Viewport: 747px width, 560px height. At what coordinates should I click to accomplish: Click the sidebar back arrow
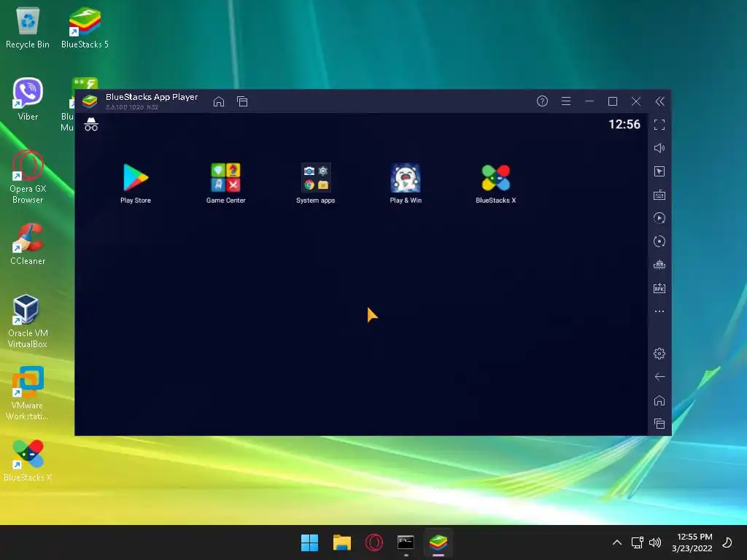tap(659, 377)
